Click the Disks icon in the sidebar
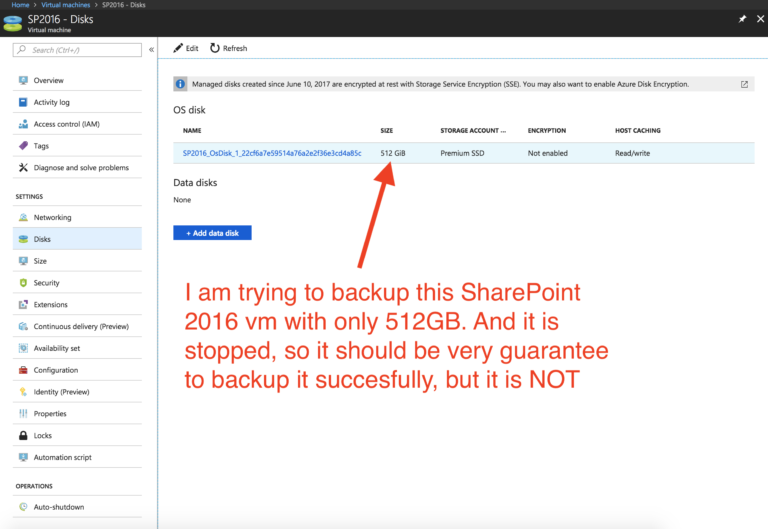Screen dimensions: 768x529 [x=23, y=239]
